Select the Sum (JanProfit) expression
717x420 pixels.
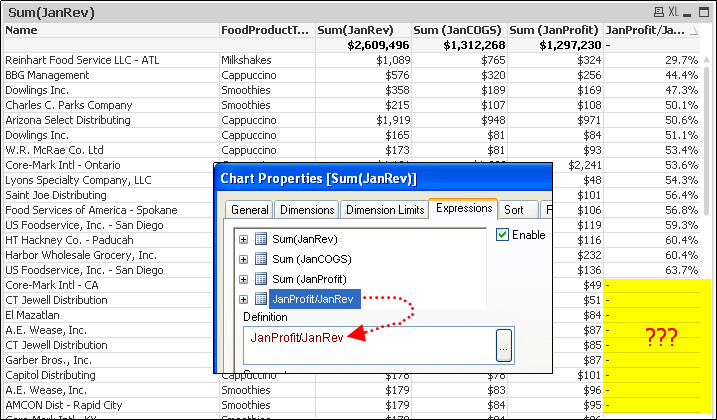point(309,278)
